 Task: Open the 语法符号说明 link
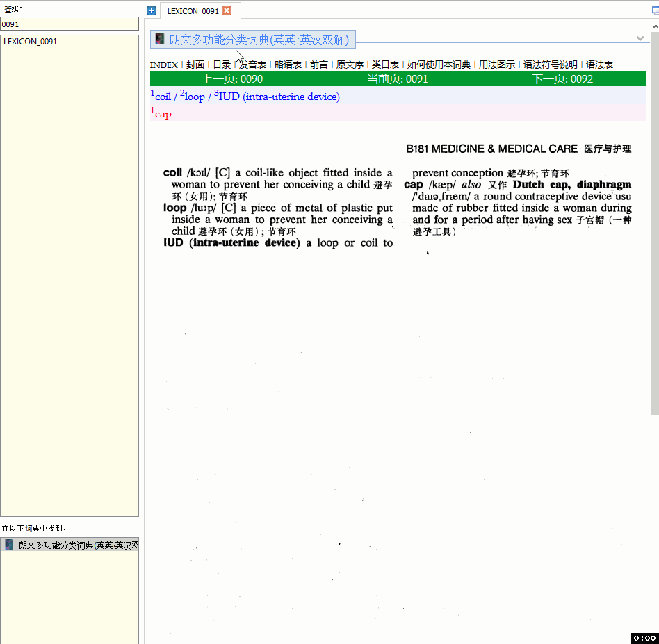550,65
